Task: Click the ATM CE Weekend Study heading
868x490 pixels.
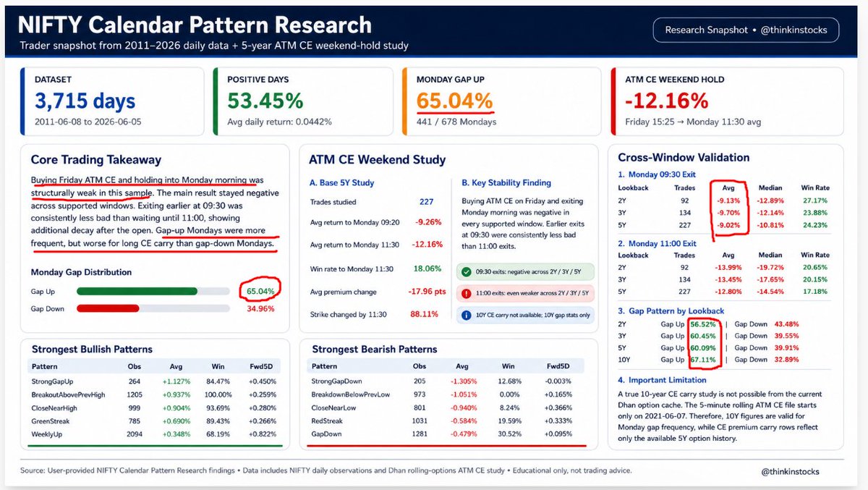Action: [377, 160]
